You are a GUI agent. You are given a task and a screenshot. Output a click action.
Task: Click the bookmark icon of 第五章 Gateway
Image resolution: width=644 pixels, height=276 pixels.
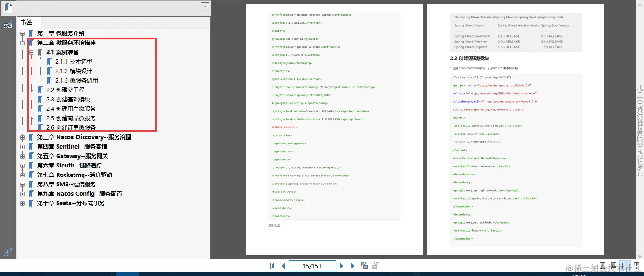pyautogui.click(x=31, y=156)
